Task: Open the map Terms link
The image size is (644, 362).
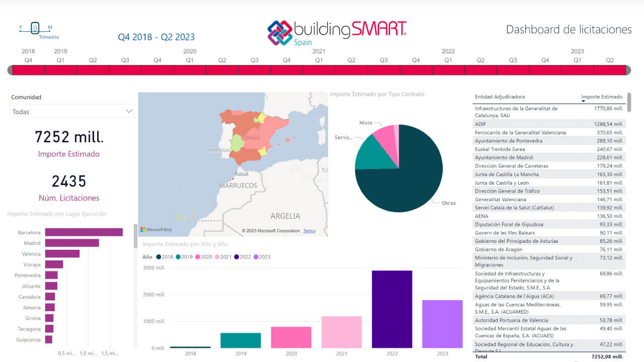Action: pos(309,231)
